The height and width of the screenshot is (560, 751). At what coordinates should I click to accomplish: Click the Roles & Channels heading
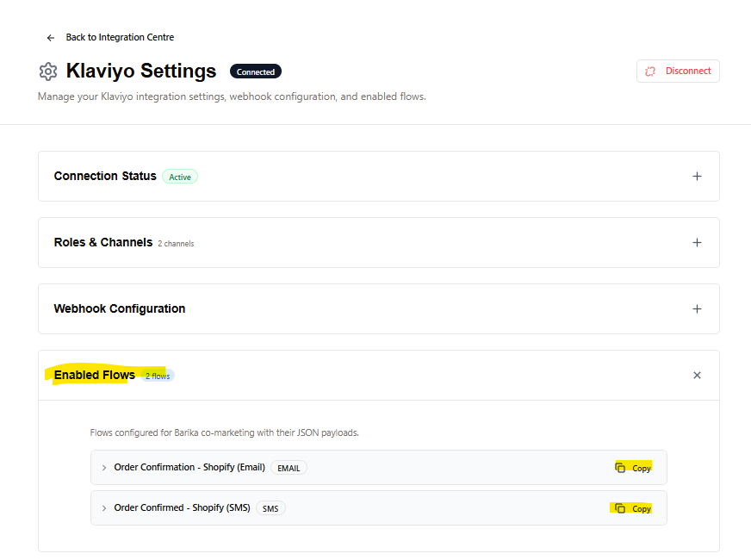point(103,242)
